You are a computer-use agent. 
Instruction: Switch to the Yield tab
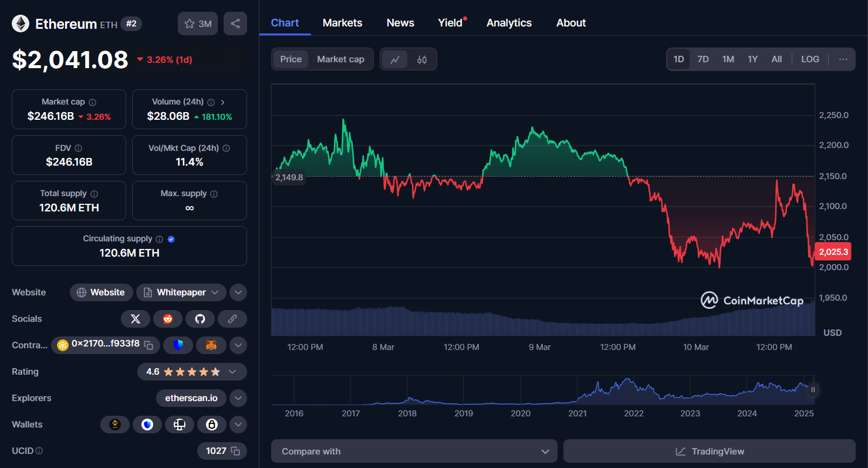tap(452, 23)
